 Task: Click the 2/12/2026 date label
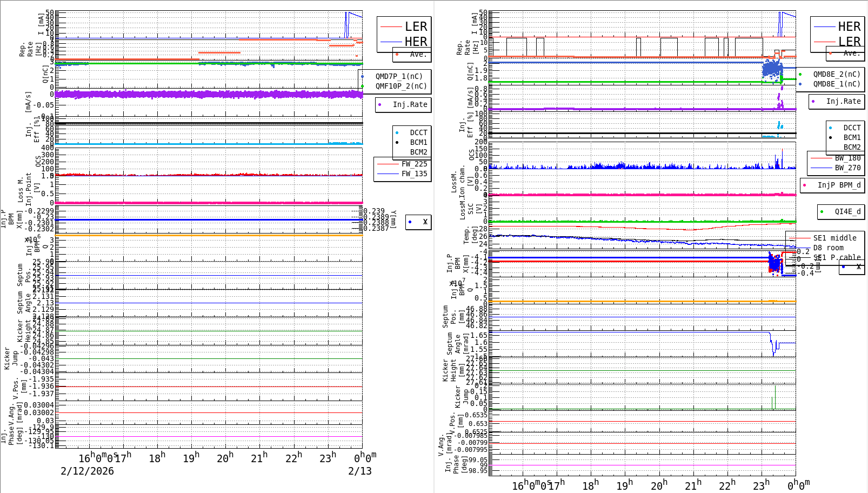coord(87,471)
